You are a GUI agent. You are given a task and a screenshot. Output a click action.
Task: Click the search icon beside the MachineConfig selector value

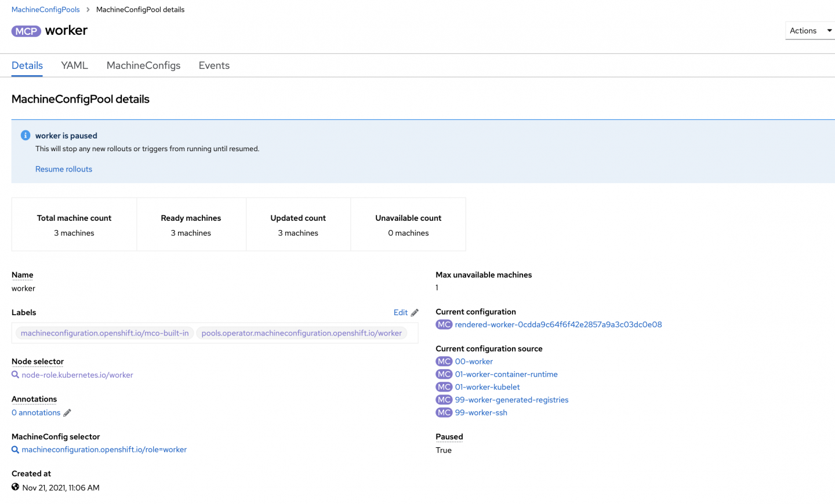16,450
